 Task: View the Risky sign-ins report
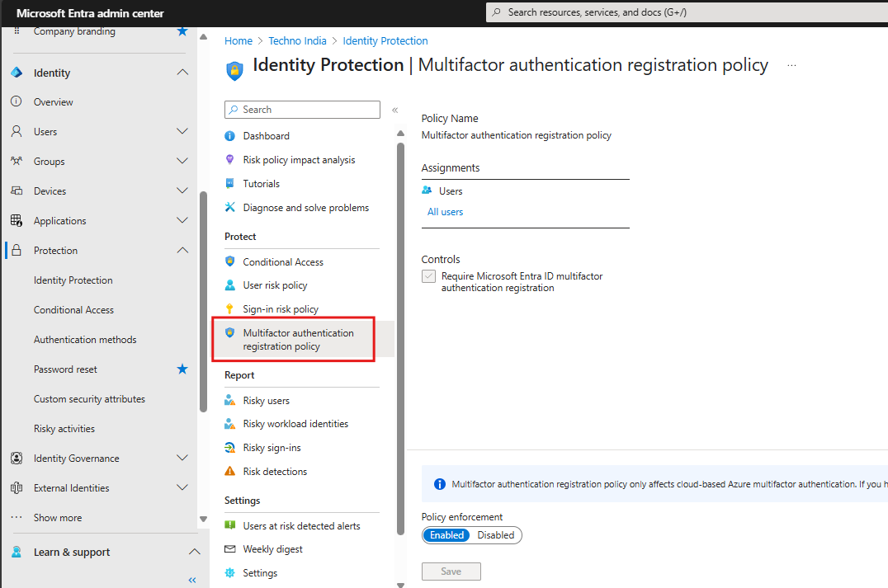[x=270, y=447]
